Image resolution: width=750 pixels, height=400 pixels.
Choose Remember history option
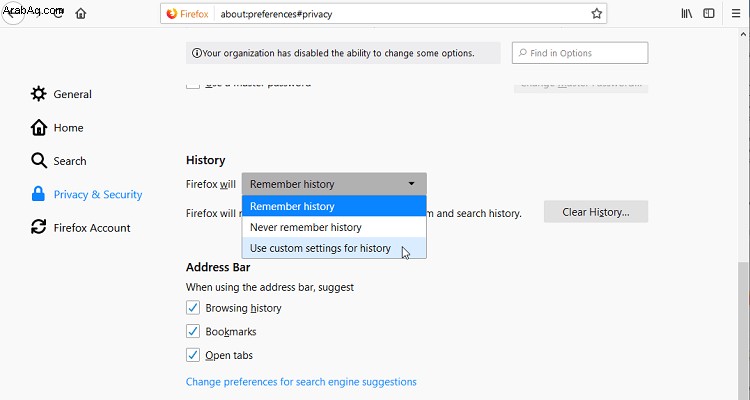point(334,206)
